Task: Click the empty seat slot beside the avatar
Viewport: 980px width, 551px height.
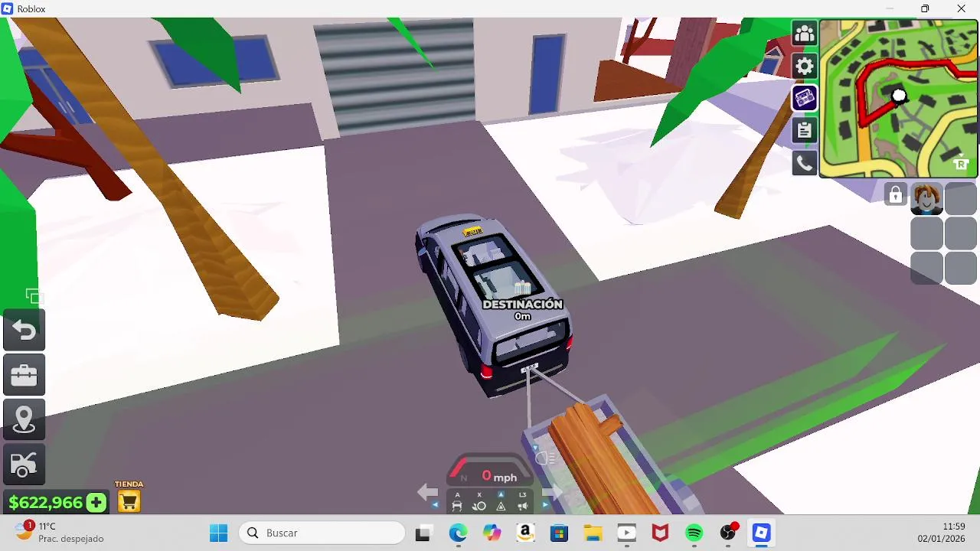Action: (960, 199)
